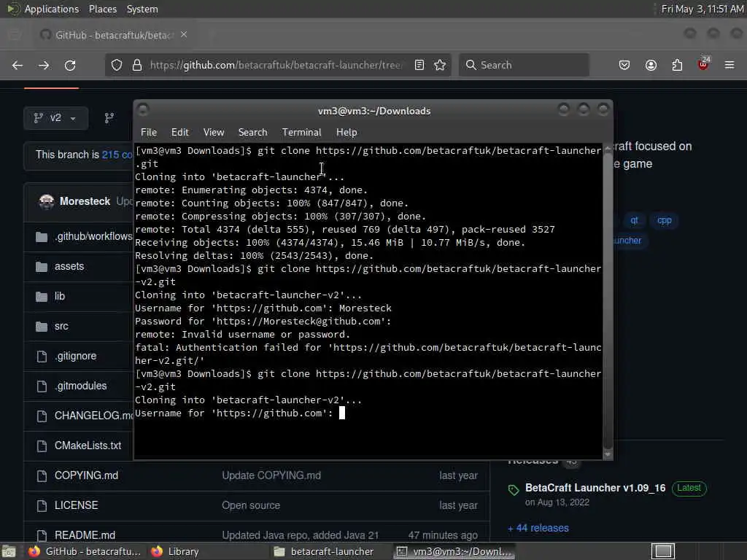Reload the GitHub page
Viewport: 747px width, 560px height.
[x=70, y=65]
